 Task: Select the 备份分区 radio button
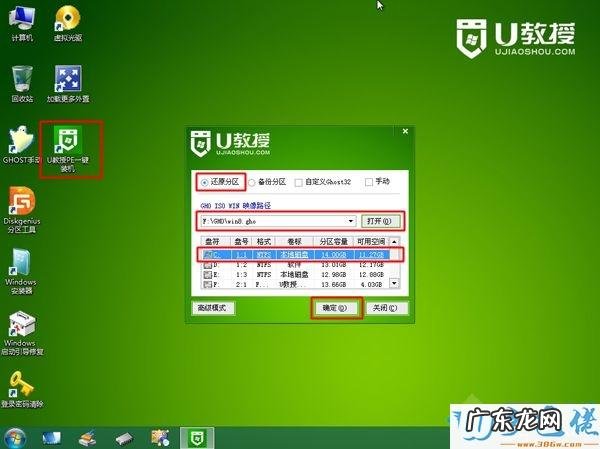click(x=251, y=182)
